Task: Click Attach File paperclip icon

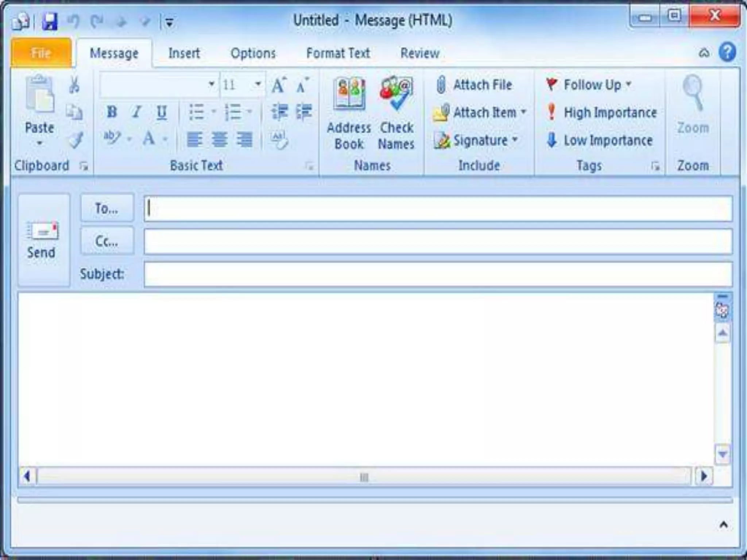Action: click(x=441, y=85)
